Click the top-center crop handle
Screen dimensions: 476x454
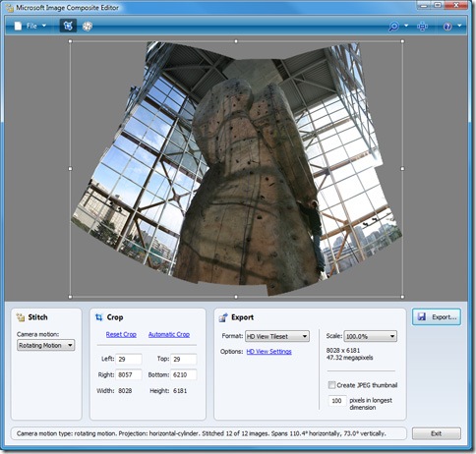click(236, 41)
